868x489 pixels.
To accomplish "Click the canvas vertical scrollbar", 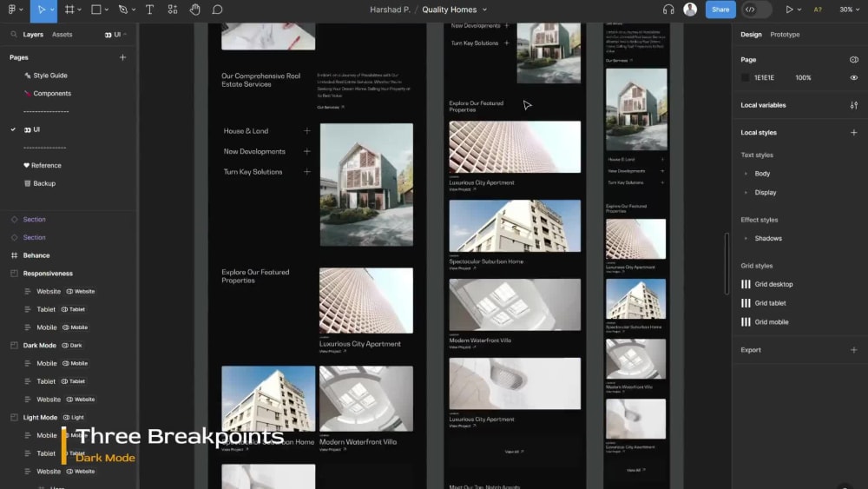I will point(727,263).
